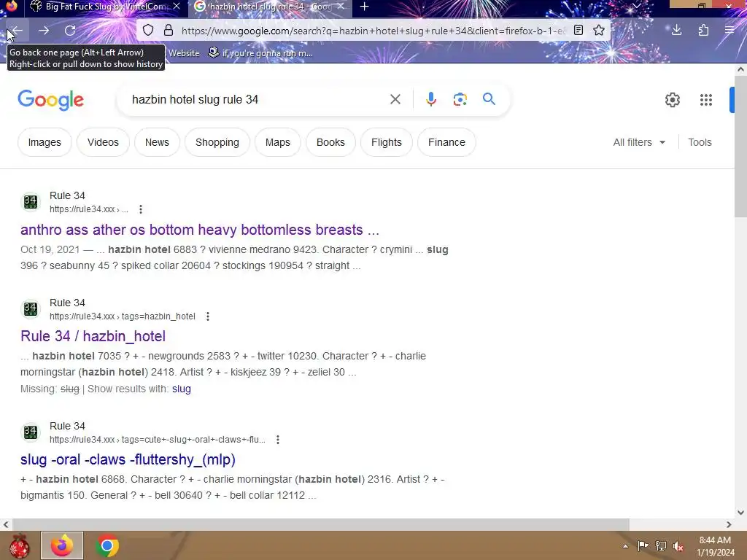Filter results by Images
The height and width of the screenshot is (560, 747).
pyautogui.click(x=44, y=142)
